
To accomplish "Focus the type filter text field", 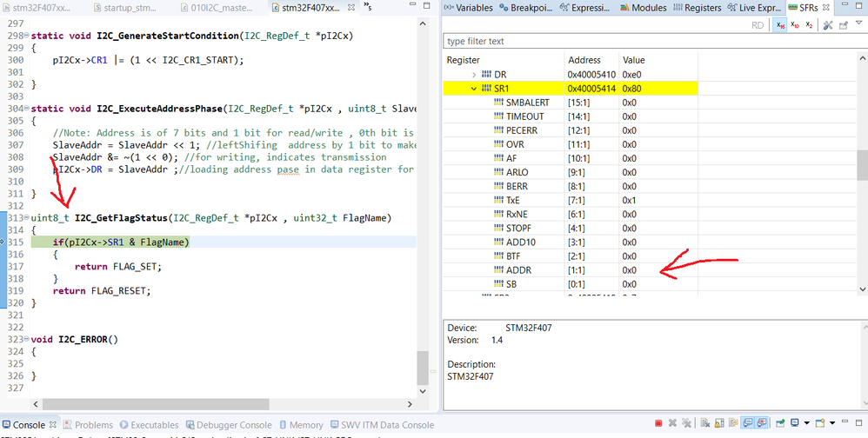I will click(x=654, y=42).
